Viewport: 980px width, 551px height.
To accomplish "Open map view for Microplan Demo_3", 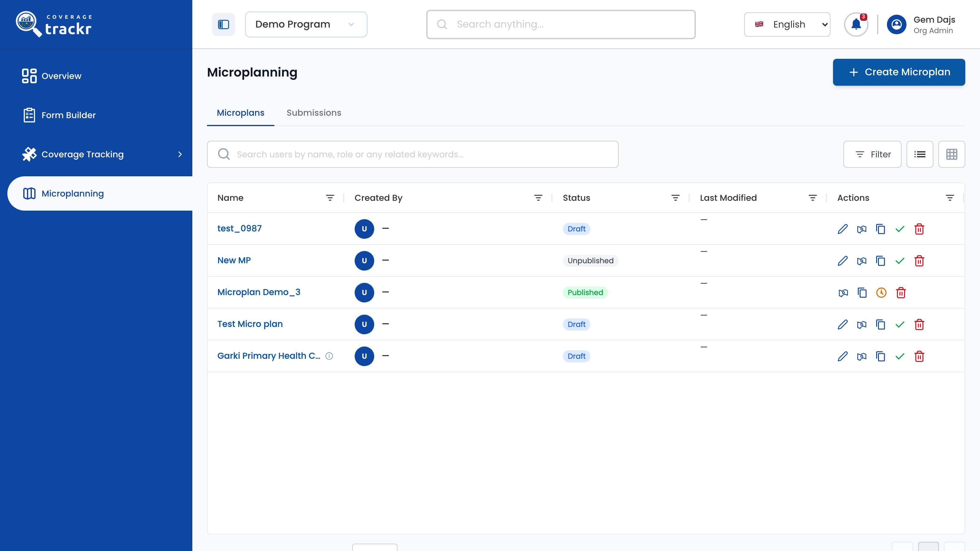I will (x=843, y=293).
